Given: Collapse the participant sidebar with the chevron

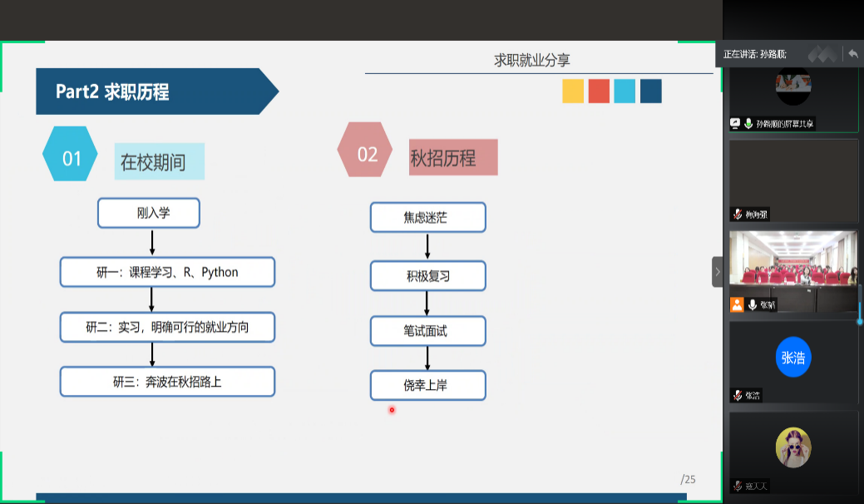Looking at the screenshot, I should [717, 272].
